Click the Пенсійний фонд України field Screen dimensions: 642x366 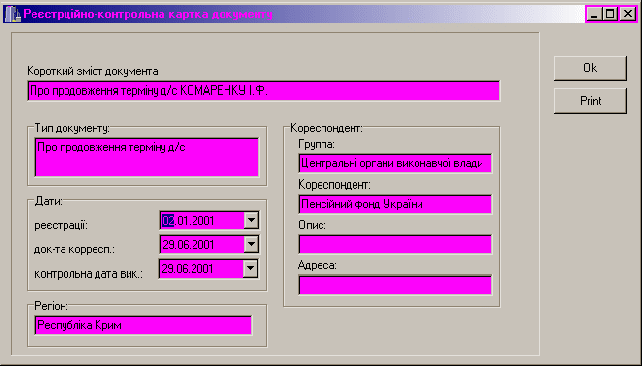pyautogui.click(x=395, y=204)
